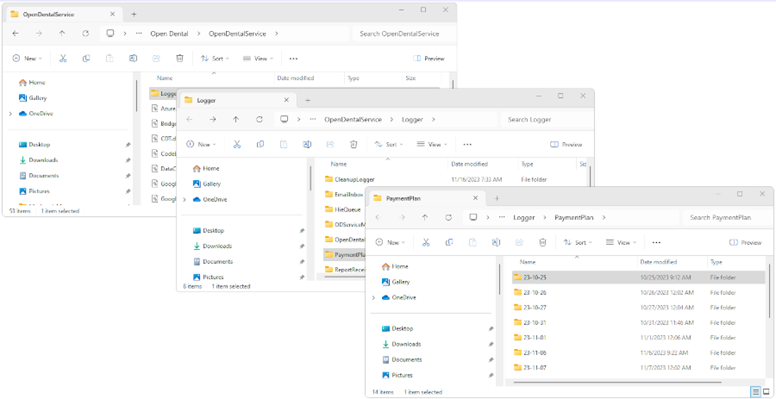Open Sort dropdown in Logger window
Image resolution: width=776 pixels, height=399 pixels.
coord(388,145)
